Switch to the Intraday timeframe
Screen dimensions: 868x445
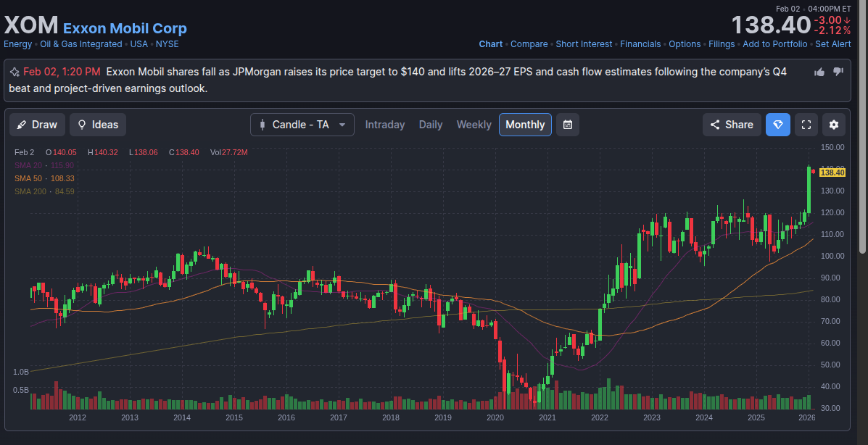point(385,125)
